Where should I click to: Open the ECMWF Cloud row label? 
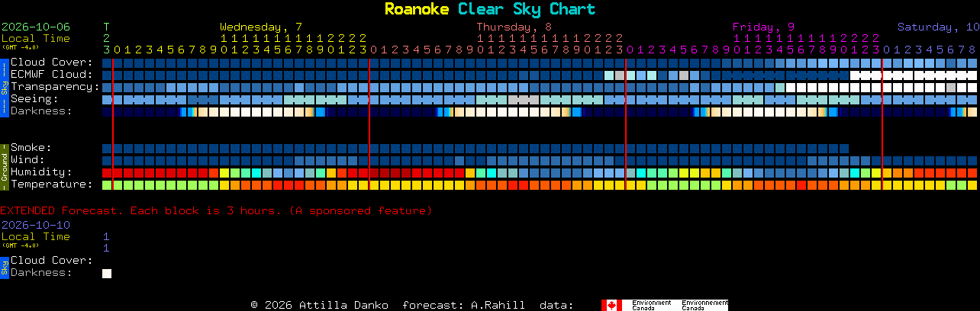pos(51,75)
